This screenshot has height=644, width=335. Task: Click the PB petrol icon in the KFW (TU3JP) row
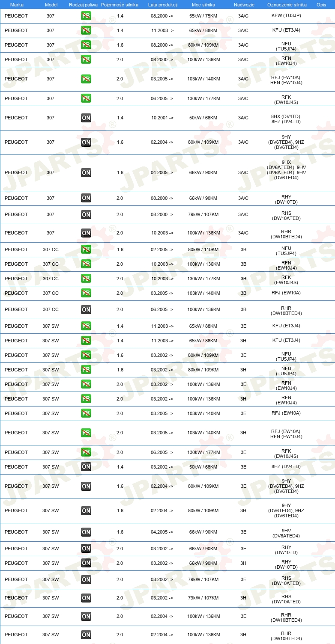tap(86, 16)
